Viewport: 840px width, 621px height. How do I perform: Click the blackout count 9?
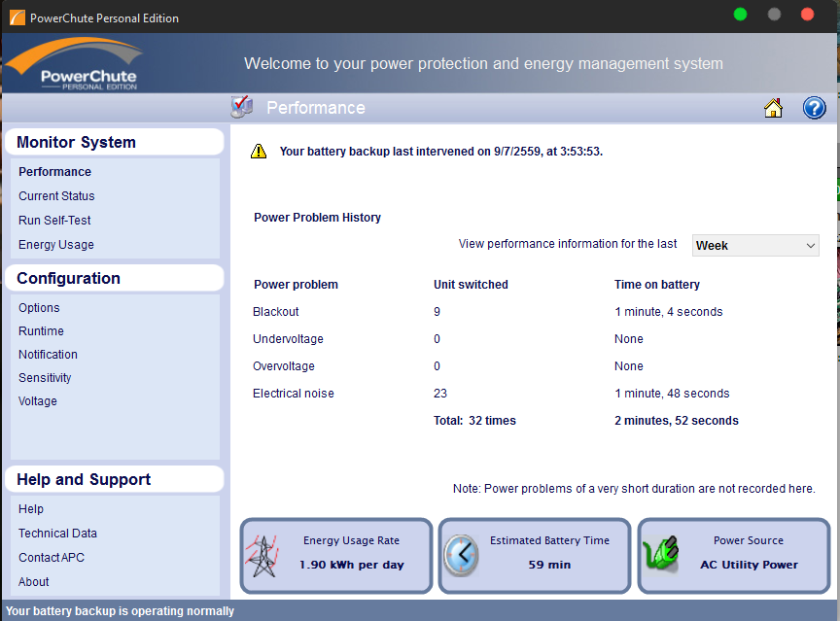pos(437,312)
